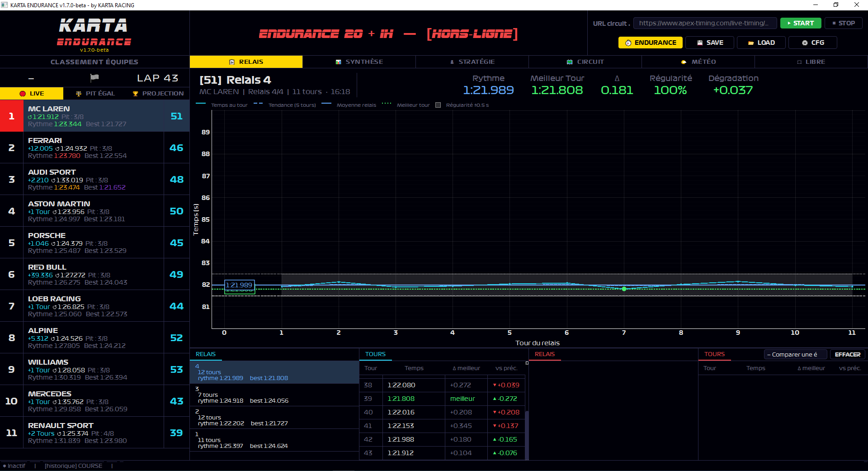Click the checkered flag icon beside LAP 43

(x=94, y=78)
